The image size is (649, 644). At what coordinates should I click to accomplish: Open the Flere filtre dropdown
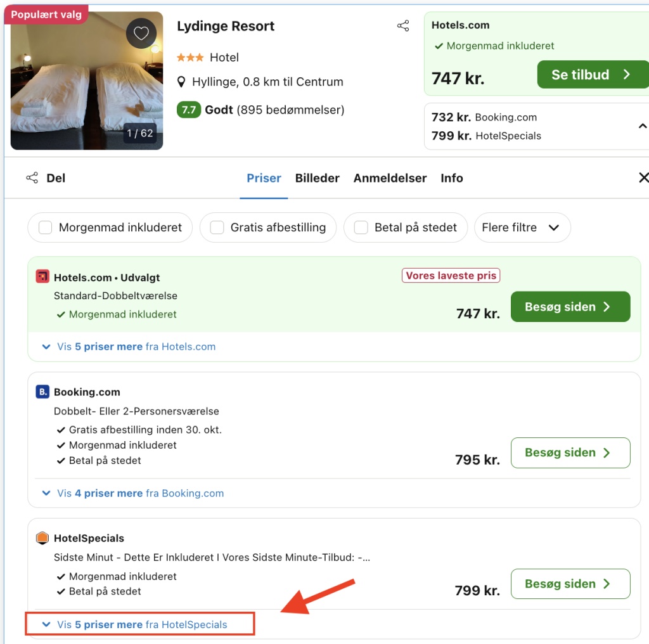point(522,228)
